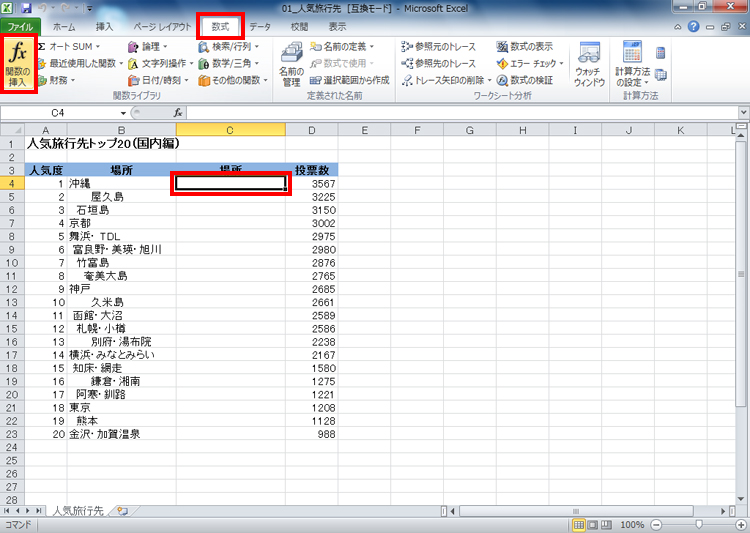The width and height of the screenshot is (750, 533).
Task: Click エラー チェック error checking
Action: tap(530, 63)
